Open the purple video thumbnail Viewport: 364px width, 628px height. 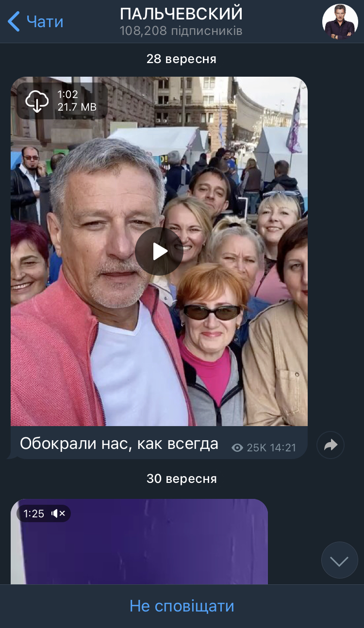coord(139,542)
